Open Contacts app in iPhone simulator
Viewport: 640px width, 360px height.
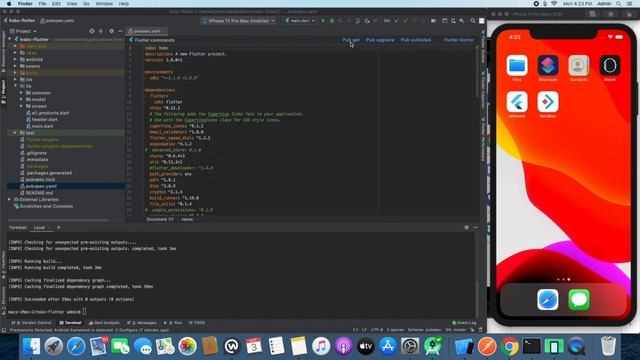pyautogui.click(x=579, y=65)
